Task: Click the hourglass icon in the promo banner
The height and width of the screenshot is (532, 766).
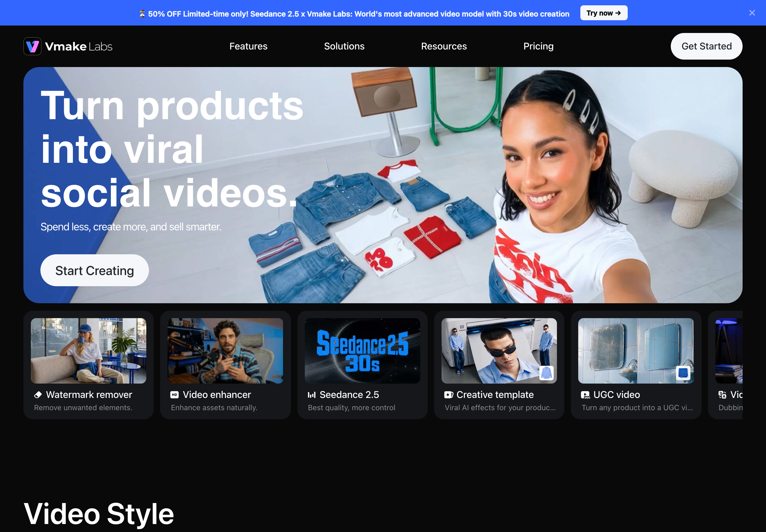Action: click(142, 14)
